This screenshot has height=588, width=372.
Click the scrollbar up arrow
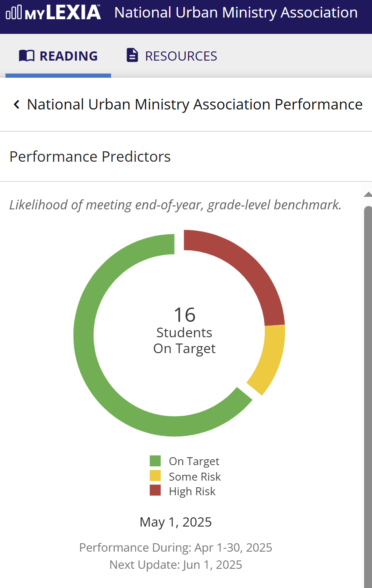[x=368, y=194]
